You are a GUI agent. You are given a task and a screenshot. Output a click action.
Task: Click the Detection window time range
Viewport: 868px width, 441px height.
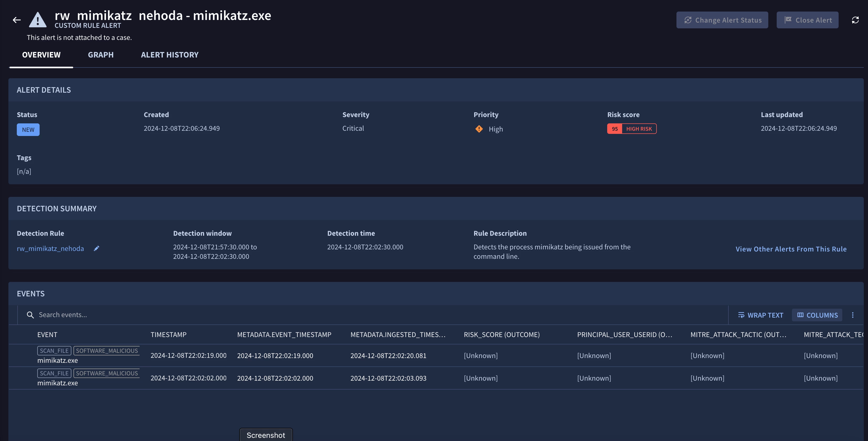[215, 251]
